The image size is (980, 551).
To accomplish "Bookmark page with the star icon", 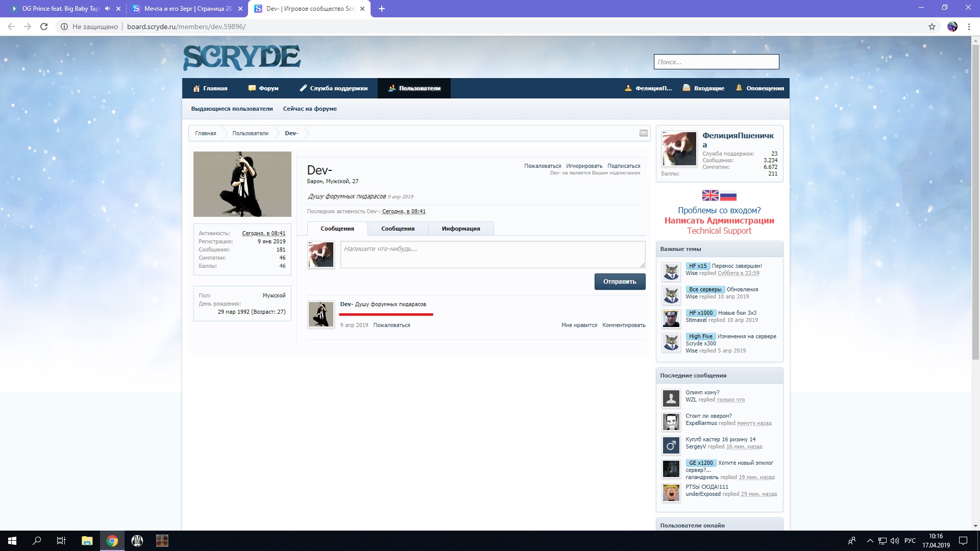I will coord(932,27).
